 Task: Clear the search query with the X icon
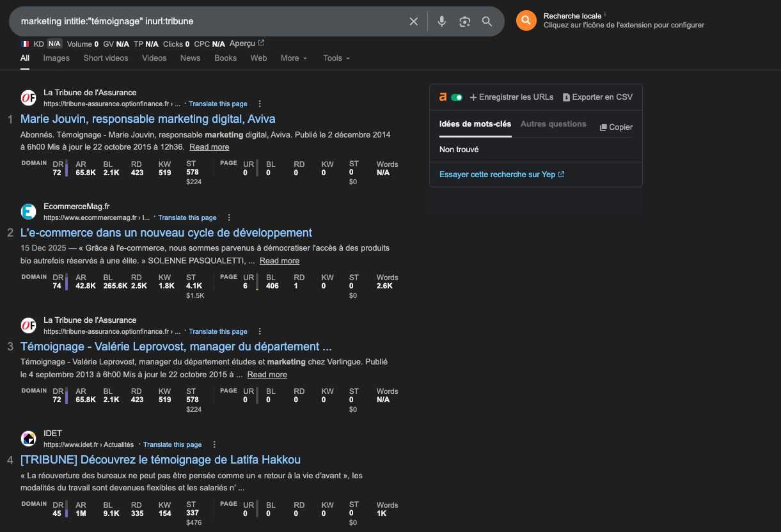(x=413, y=21)
